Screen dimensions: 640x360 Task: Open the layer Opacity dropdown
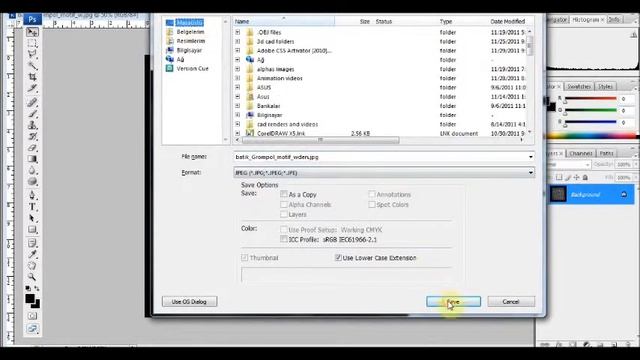pyautogui.click(x=636, y=164)
